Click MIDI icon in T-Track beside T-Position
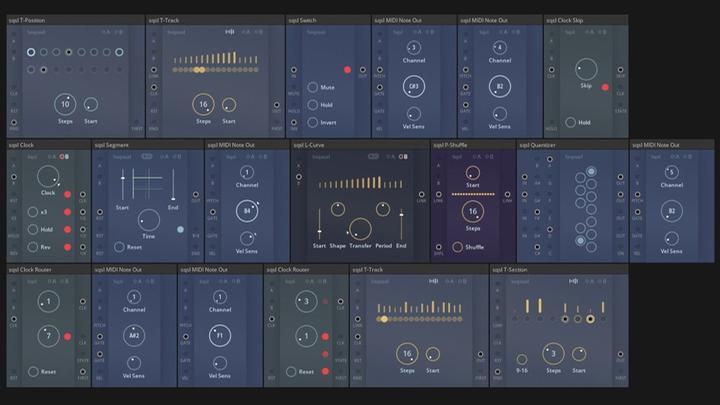This screenshot has width=720, height=405. 230,32
